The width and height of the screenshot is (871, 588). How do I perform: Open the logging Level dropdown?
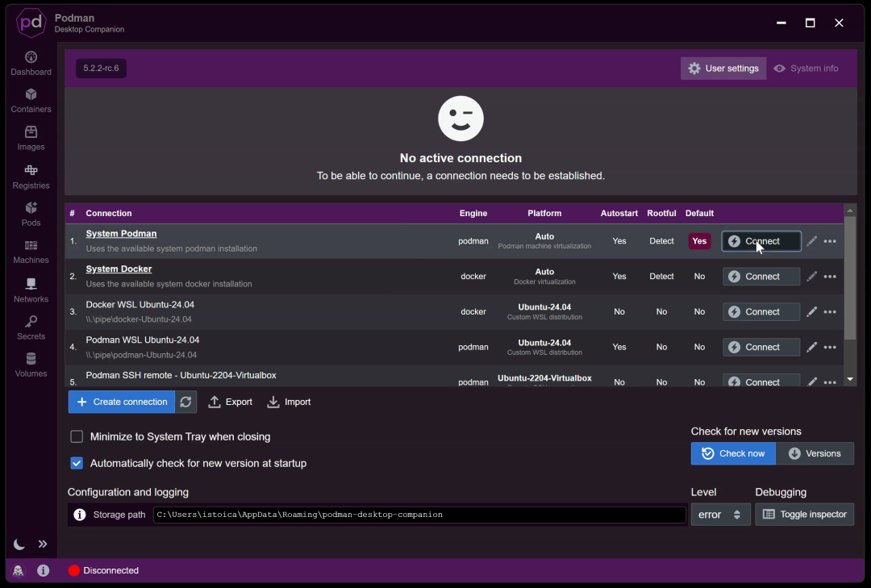[720, 515]
